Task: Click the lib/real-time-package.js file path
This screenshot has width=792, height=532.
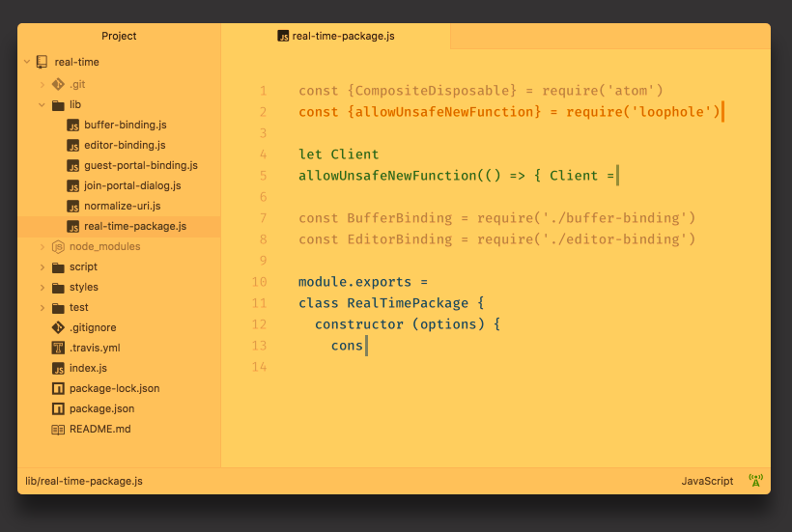Action: pyautogui.click(x=84, y=481)
